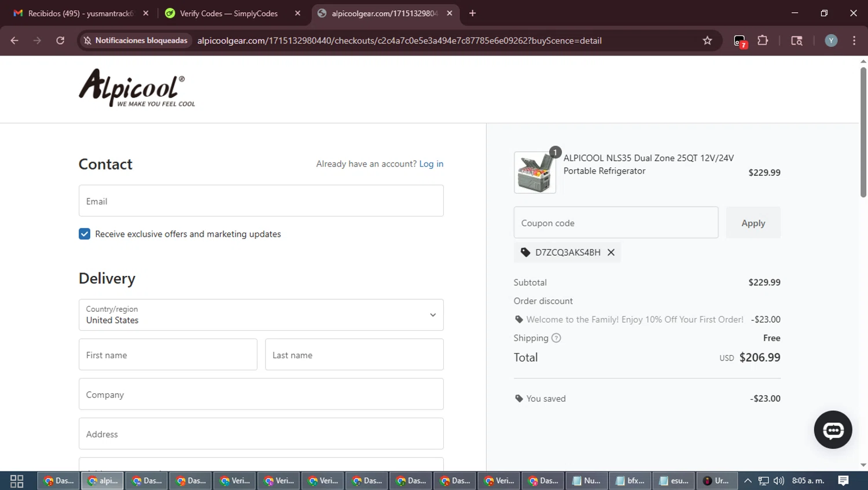Click the ALPICOOL NLS35 Dual Zone product title
Screen dimensions: 868x490
coord(649,164)
